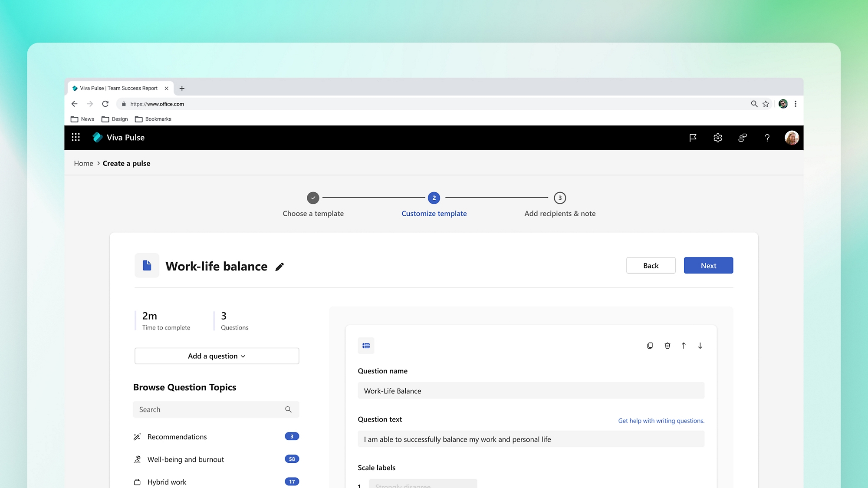Move the question down with the arrow icon
The height and width of the screenshot is (488, 868).
tap(700, 346)
